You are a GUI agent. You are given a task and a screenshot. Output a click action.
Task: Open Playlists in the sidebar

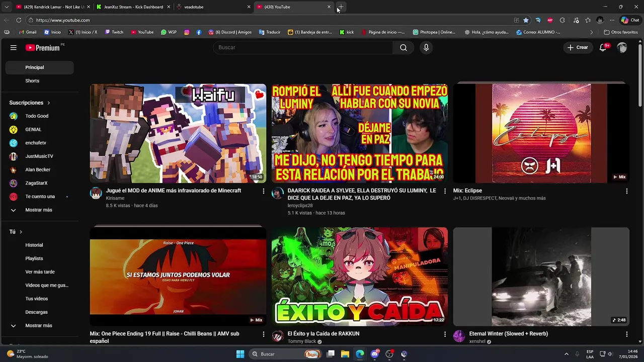pyautogui.click(x=39, y=258)
